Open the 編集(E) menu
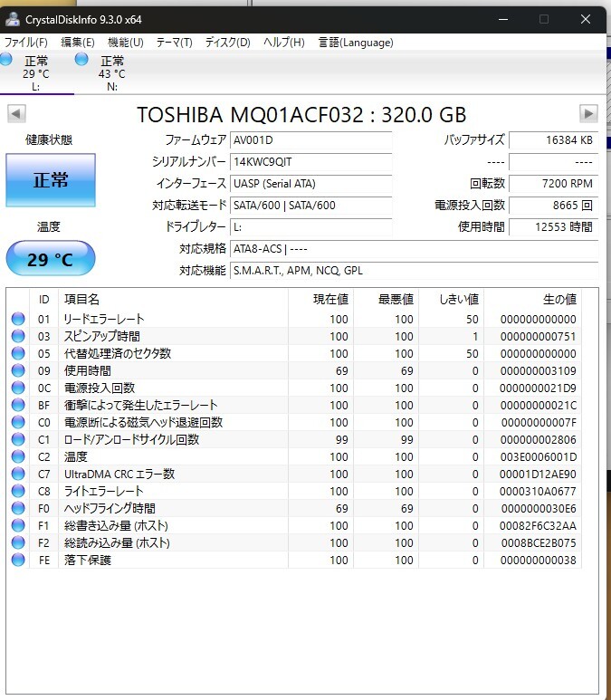 [78, 43]
